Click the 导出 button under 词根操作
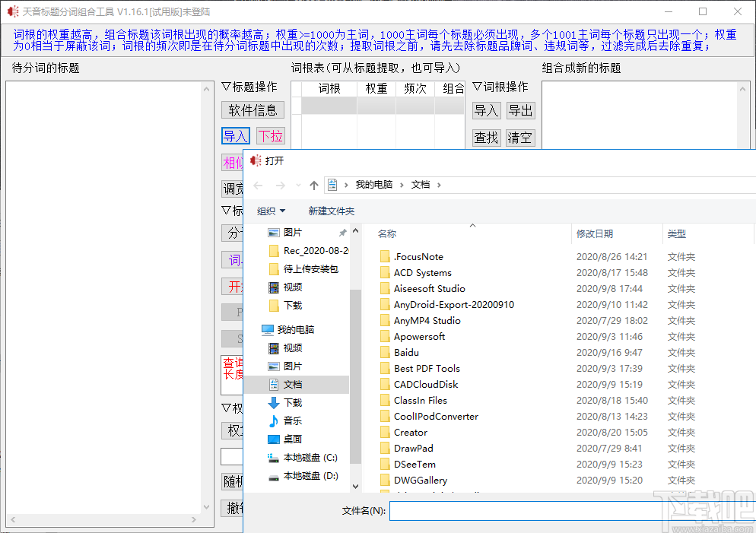The height and width of the screenshot is (533, 756). click(x=520, y=110)
